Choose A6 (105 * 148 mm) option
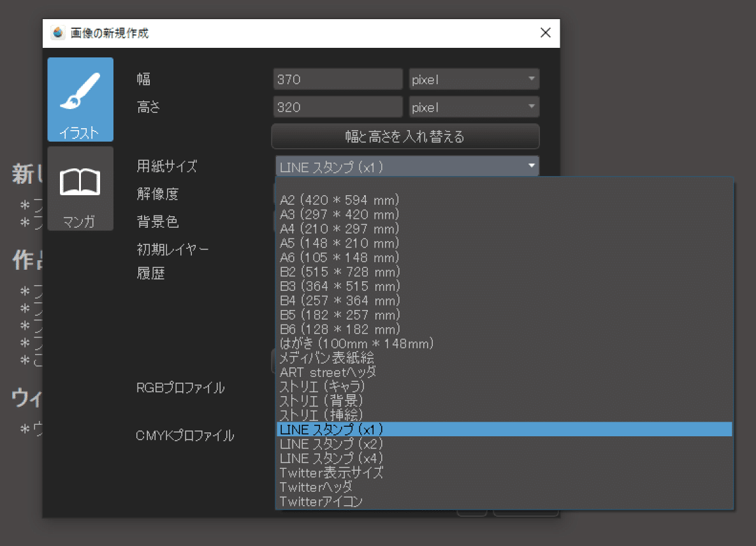Viewport: 756px width, 546px height. (x=504, y=258)
